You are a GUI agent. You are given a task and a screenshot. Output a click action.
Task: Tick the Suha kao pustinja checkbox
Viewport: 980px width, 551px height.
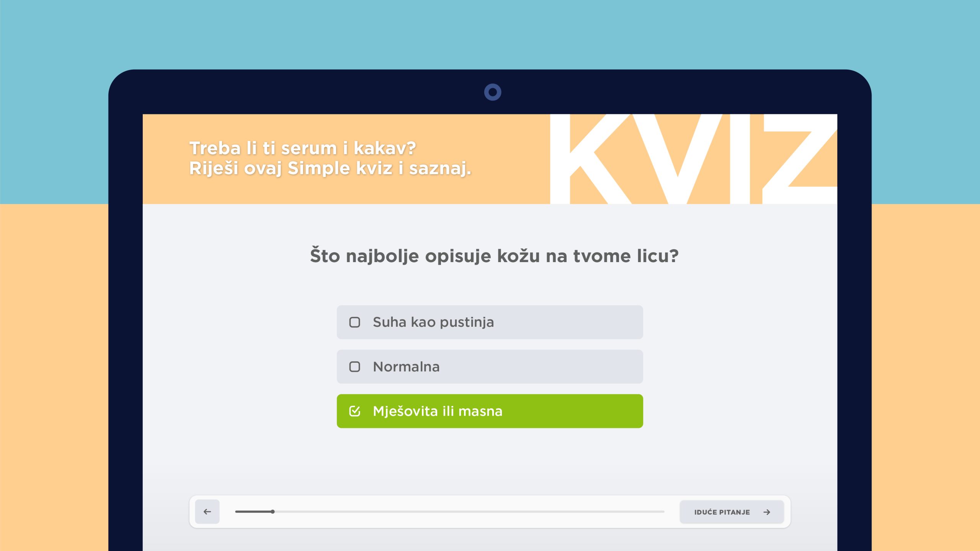click(355, 322)
